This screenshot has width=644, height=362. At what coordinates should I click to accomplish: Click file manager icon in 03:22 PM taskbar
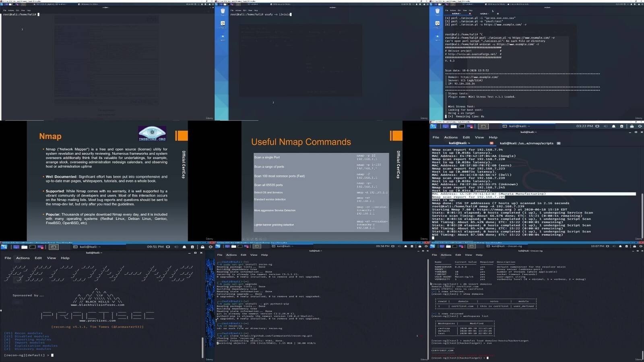pos(454,126)
